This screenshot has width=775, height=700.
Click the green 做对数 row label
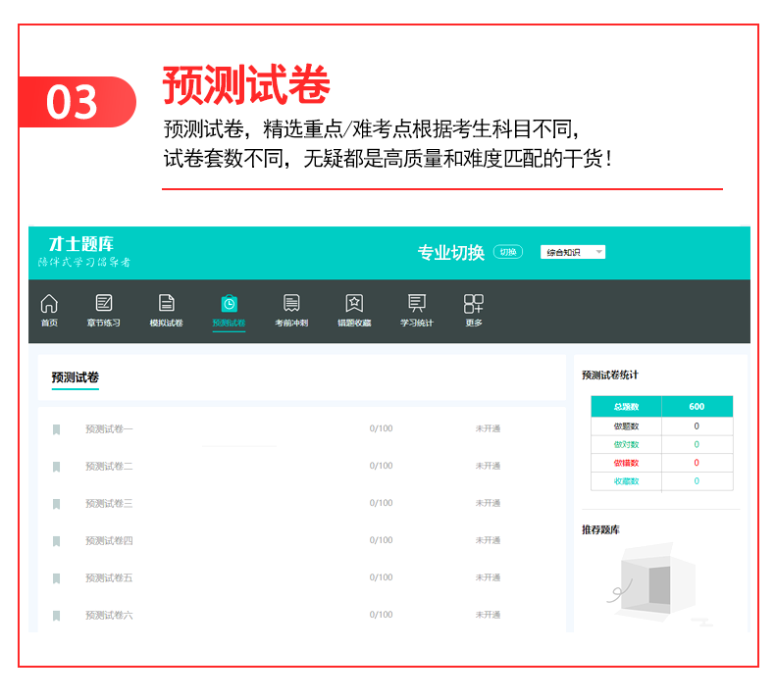(626, 444)
